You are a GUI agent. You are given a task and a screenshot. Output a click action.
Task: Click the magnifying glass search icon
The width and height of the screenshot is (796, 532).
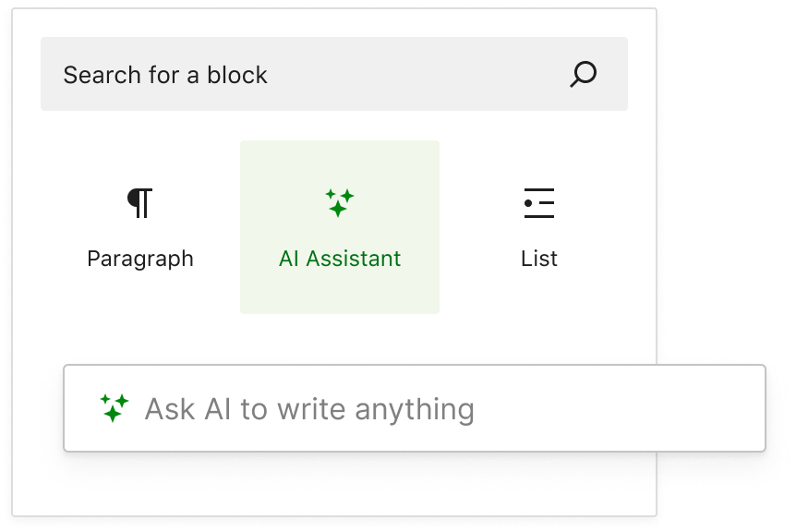tap(581, 74)
